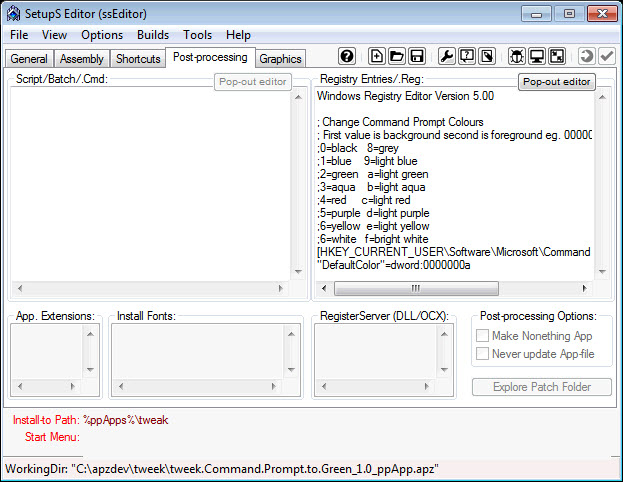Click the wrench tool icon
This screenshot has height=482, width=623.
pos(447,56)
